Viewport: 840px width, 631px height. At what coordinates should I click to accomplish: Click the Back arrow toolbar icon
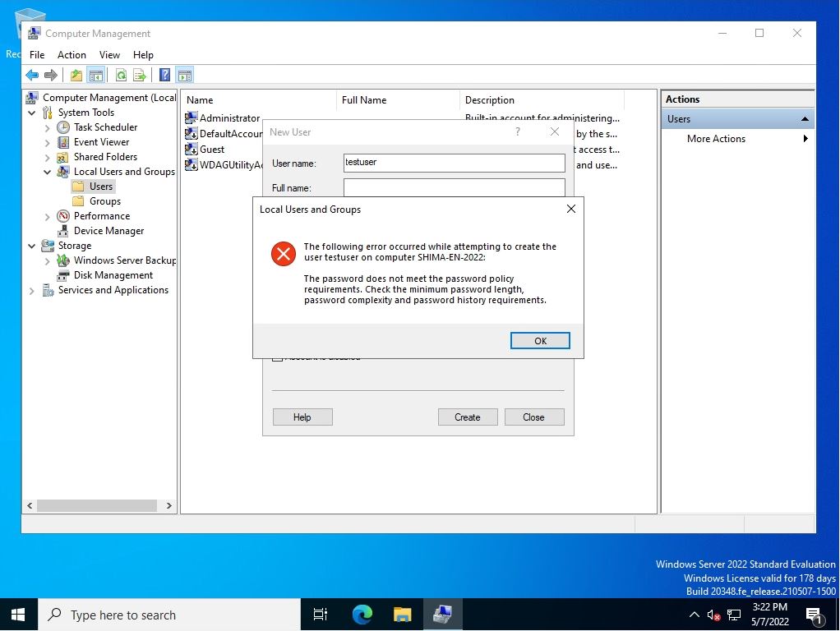(32, 75)
